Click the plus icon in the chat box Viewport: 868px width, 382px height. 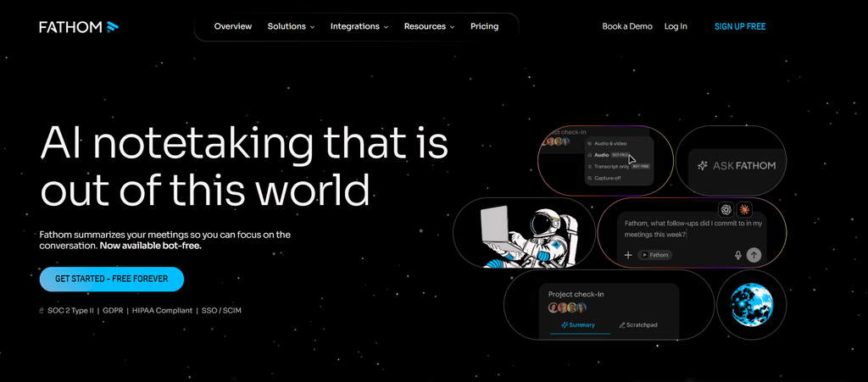coord(628,255)
